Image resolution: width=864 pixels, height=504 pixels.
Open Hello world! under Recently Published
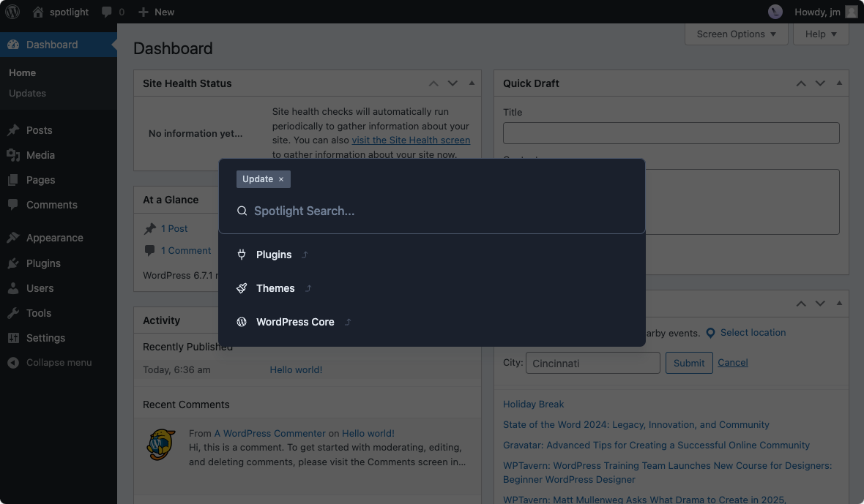click(296, 369)
